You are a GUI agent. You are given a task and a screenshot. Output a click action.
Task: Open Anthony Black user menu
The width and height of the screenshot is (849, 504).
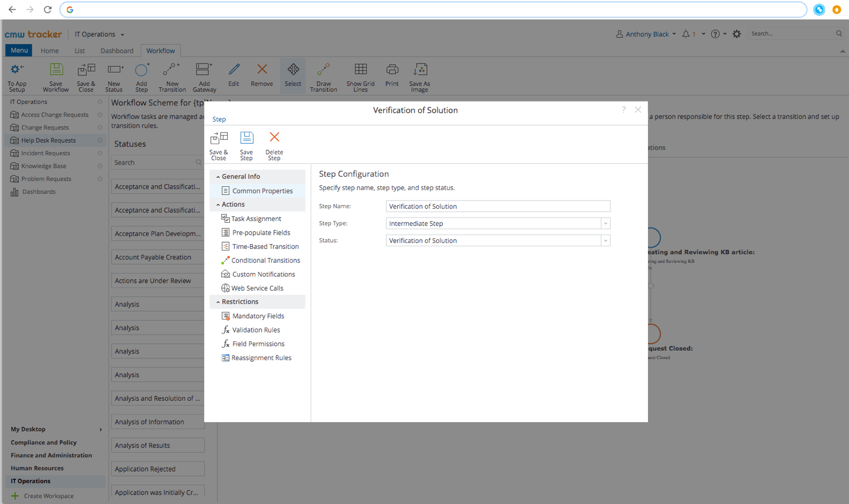[646, 34]
